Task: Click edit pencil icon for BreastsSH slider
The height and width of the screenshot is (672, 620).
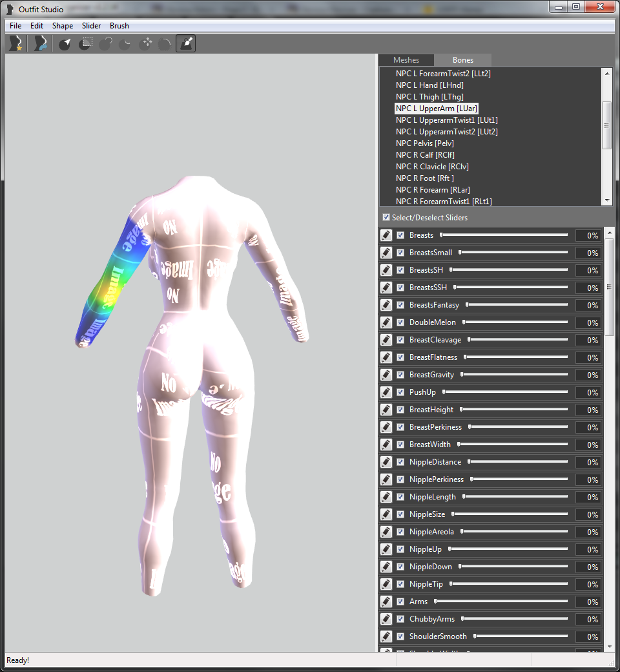Action: point(386,270)
